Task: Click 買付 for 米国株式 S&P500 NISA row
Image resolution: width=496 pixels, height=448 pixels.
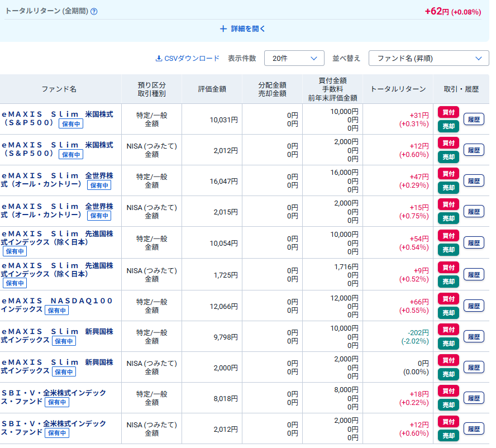Action: pyautogui.click(x=448, y=143)
